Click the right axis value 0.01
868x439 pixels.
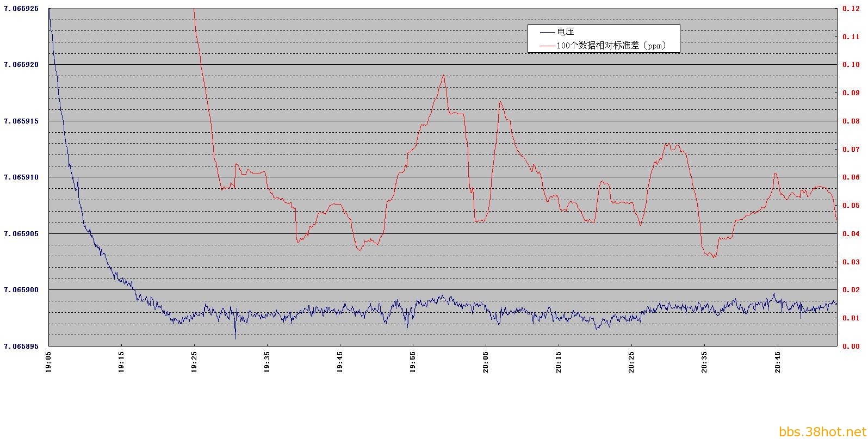(851, 318)
